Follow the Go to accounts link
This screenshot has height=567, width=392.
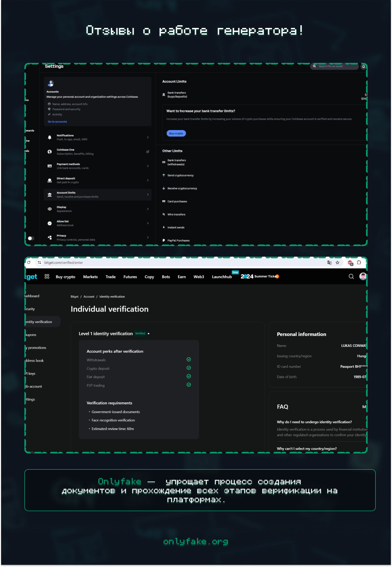(57, 122)
